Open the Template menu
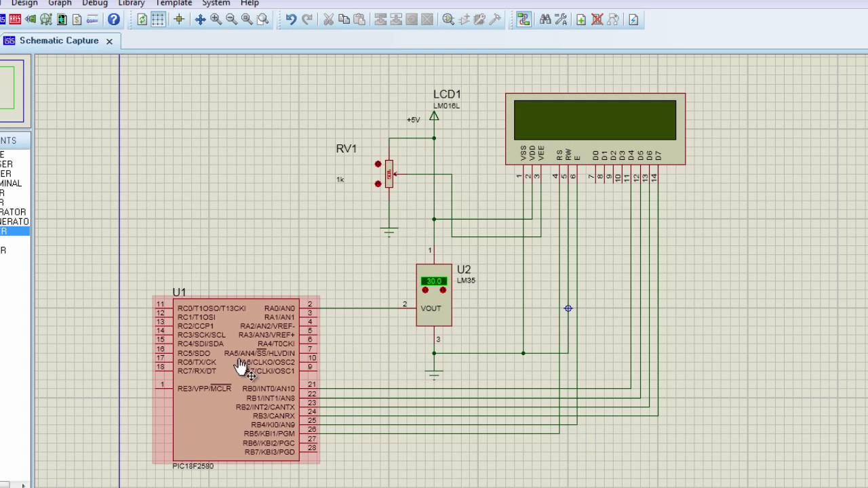 (x=174, y=3)
